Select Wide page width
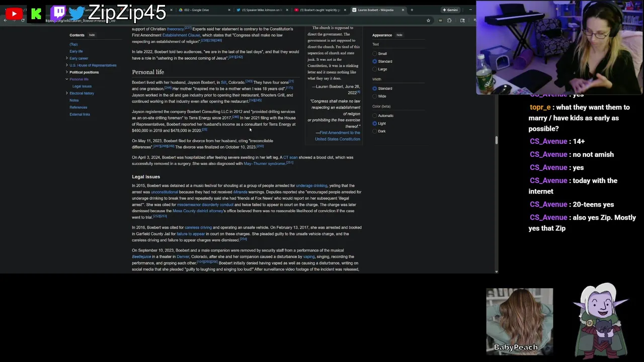 click(374, 97)
